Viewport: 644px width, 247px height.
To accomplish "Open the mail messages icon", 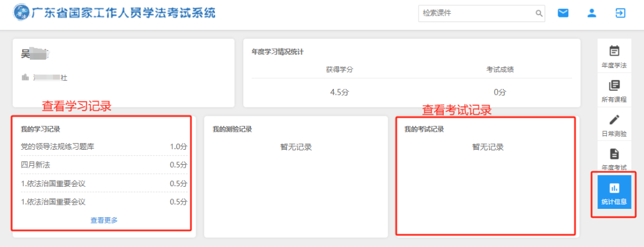I will pyautogui.click(x=563, y=13).
